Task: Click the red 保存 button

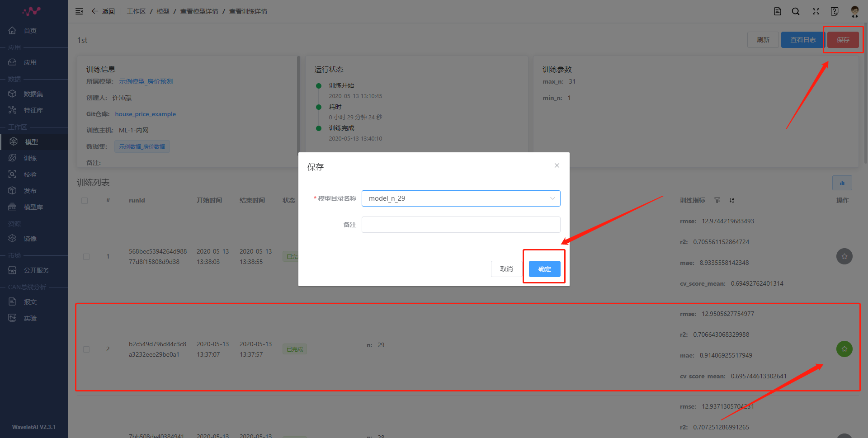Action: tap(843, 40)
